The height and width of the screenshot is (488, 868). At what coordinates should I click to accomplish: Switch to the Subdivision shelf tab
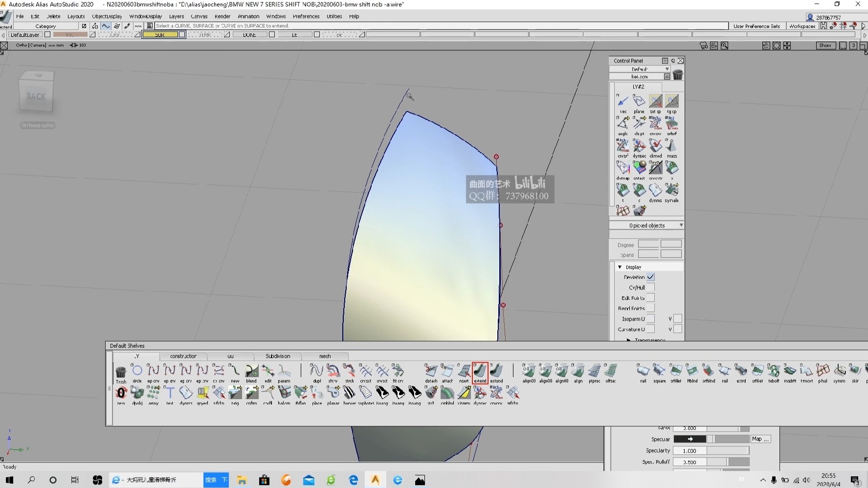pos(278,356)
